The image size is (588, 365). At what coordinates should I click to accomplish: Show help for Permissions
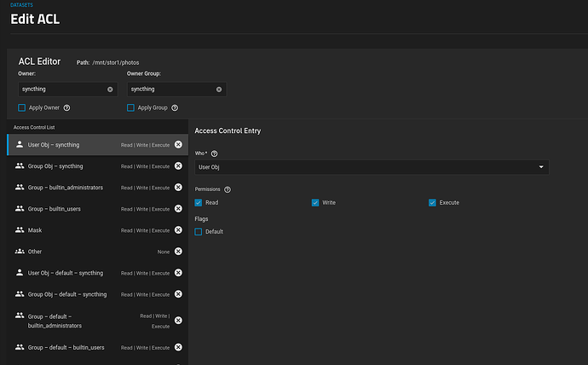point(228,189)
